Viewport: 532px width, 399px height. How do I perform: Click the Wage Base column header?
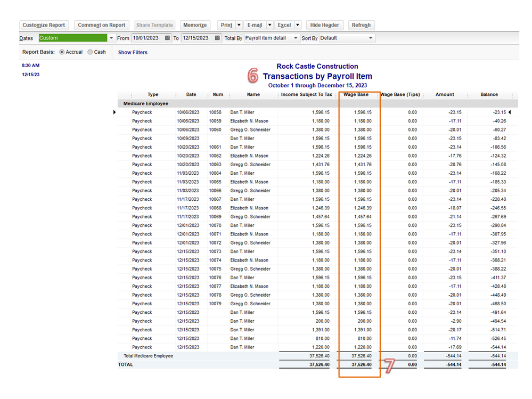coord(356,95)
